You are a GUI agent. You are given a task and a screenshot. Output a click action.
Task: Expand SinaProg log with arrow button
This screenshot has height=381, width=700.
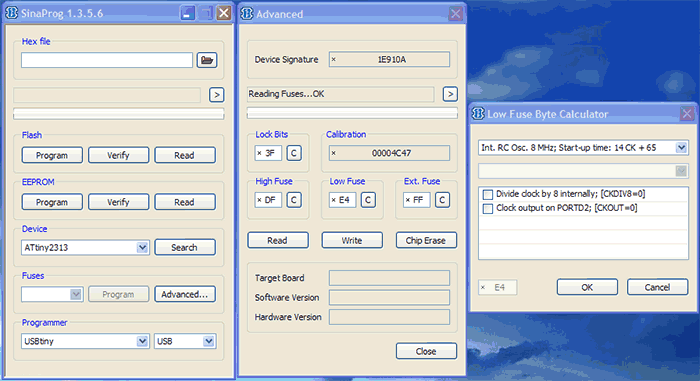coord(217,95)
